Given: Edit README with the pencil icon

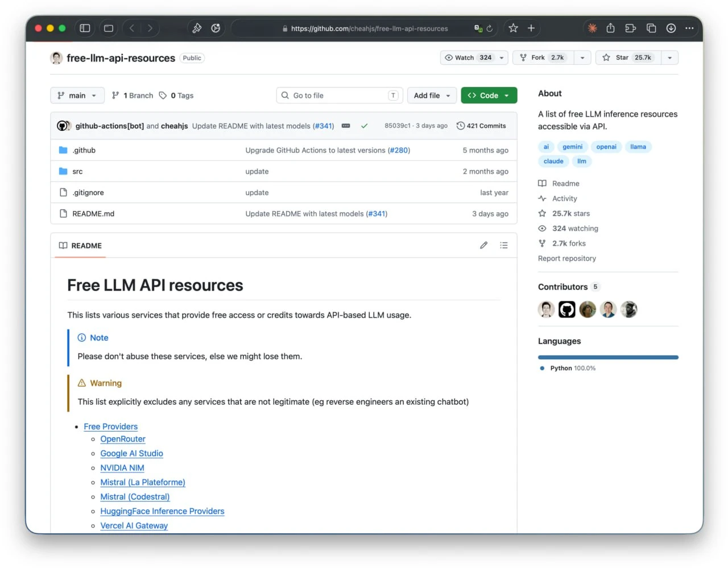Looking at the screenshot, I should [483, 245].
